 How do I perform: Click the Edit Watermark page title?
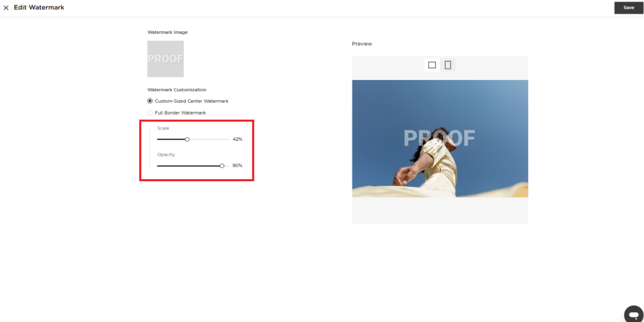pos(39,8)
